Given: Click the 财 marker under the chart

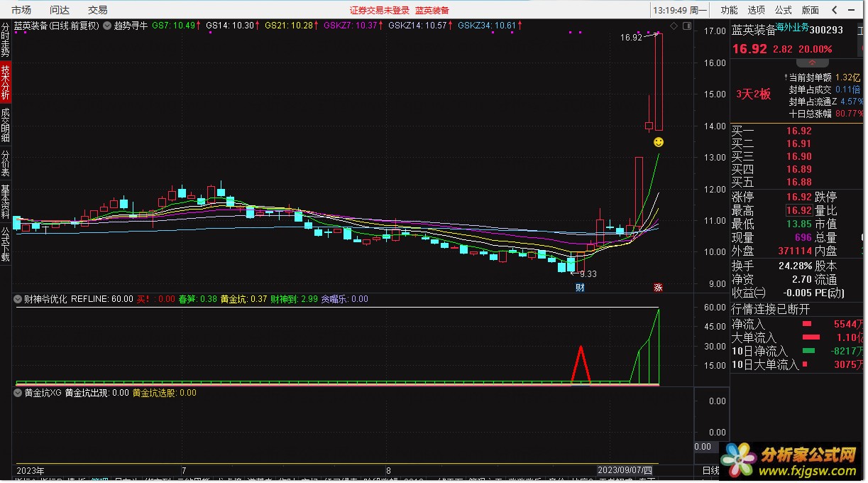Looking at the screenshot, I should point(580,288).
